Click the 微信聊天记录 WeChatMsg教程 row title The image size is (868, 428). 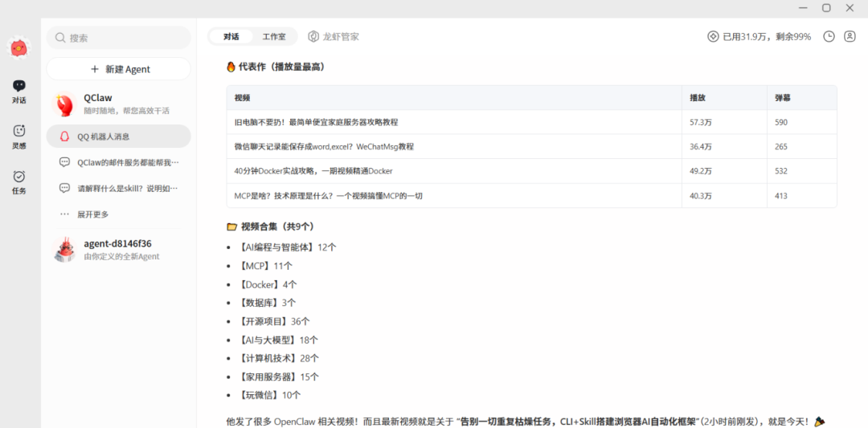(324, 146)
